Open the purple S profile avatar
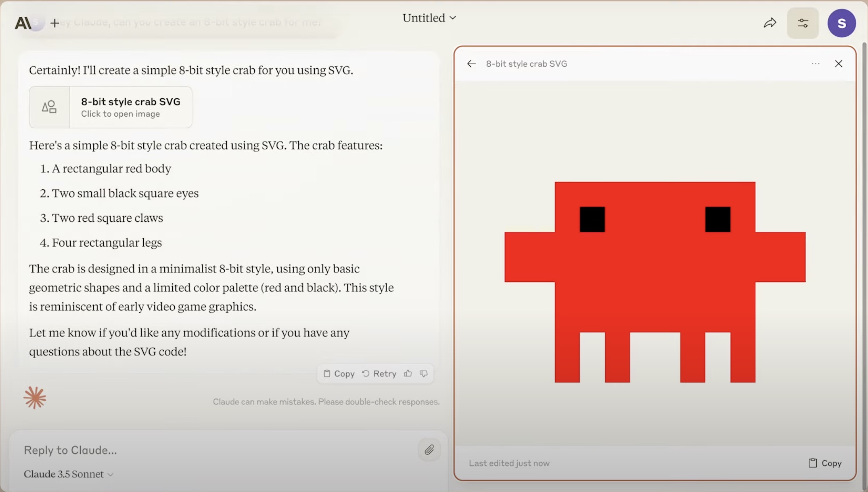The image size is (868, 492). point(841,23)
